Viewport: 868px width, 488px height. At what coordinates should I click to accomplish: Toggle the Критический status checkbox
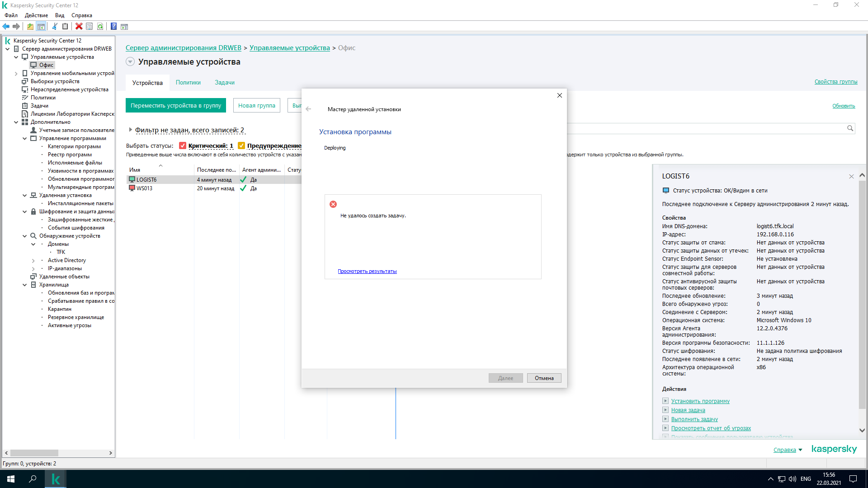pyautogui.click(x=183, y=145)
